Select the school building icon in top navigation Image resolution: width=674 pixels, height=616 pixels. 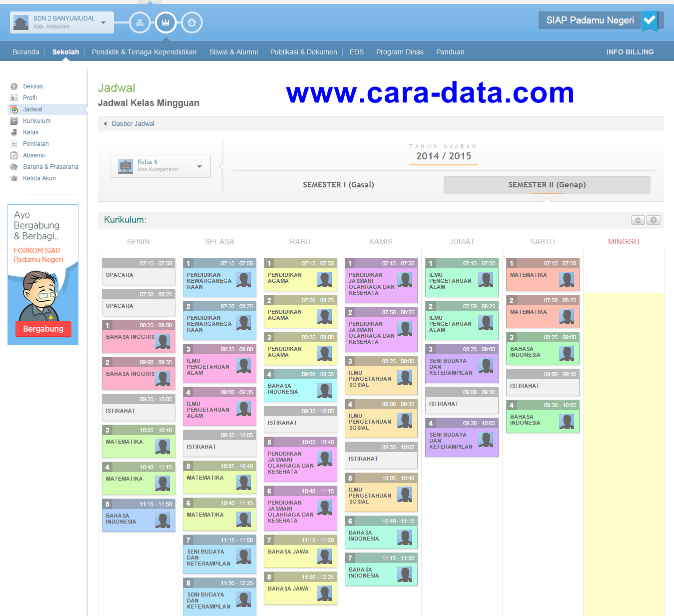tap(140, 22)
